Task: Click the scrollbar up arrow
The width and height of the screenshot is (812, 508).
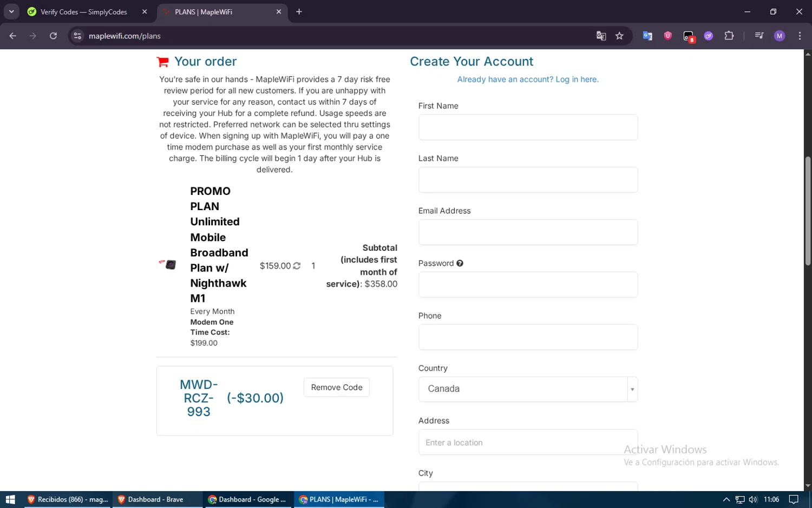Action: tap(808, 54)
